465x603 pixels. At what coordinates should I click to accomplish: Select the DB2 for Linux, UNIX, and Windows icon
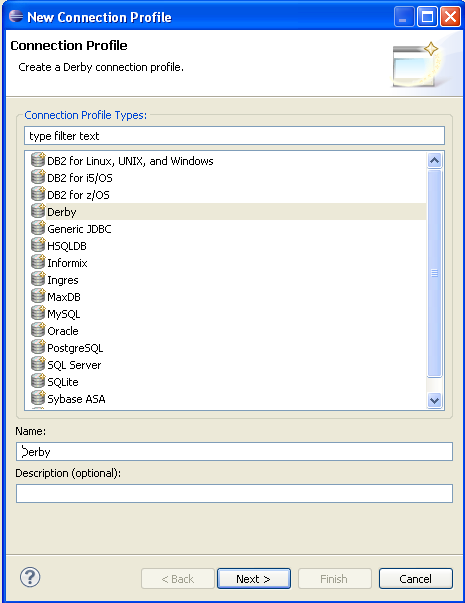pos(38,160)
